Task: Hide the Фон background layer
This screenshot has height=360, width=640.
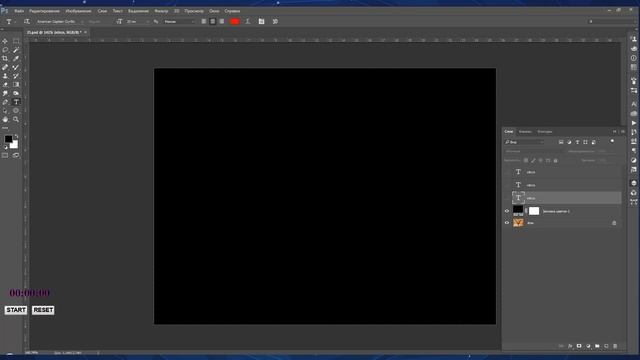Action: point(507,223)
